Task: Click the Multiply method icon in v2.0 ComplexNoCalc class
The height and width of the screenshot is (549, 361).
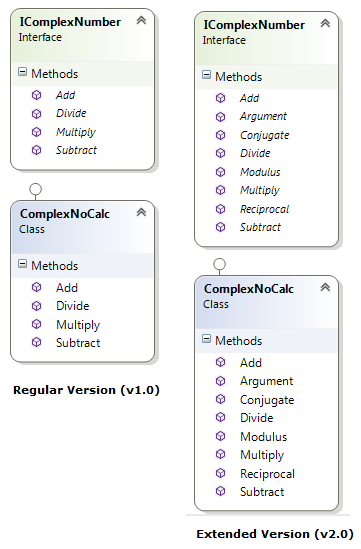Action: pyautogui.click(x=220, y=454)
